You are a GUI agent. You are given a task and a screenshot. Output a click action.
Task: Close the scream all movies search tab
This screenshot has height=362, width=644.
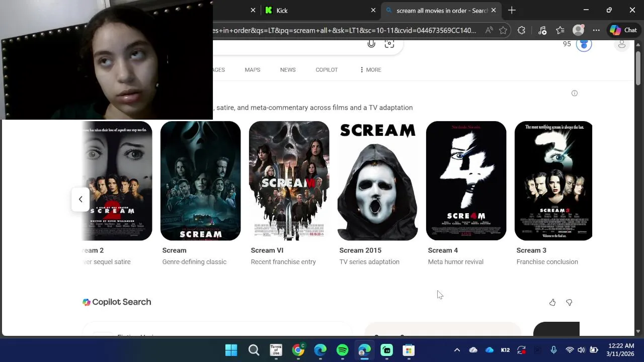494,10
